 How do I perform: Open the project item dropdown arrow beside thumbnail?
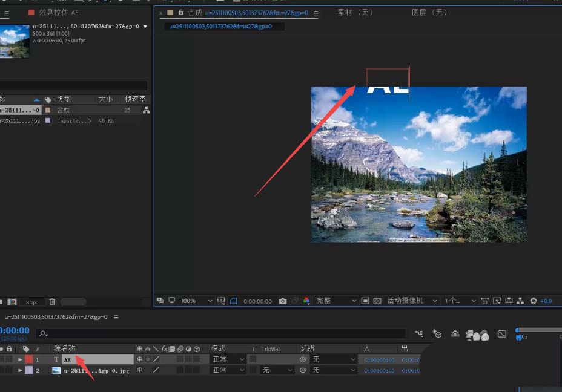coord(145,27)
